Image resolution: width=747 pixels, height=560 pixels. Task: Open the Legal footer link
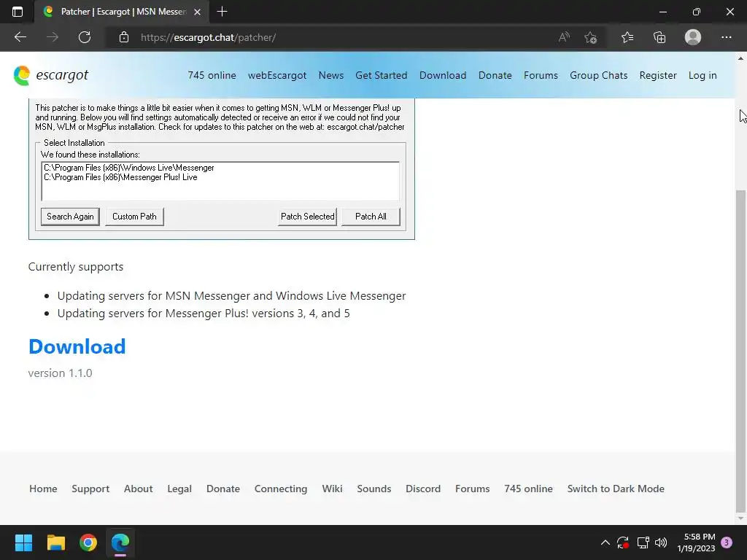click(x=179, y=489)
